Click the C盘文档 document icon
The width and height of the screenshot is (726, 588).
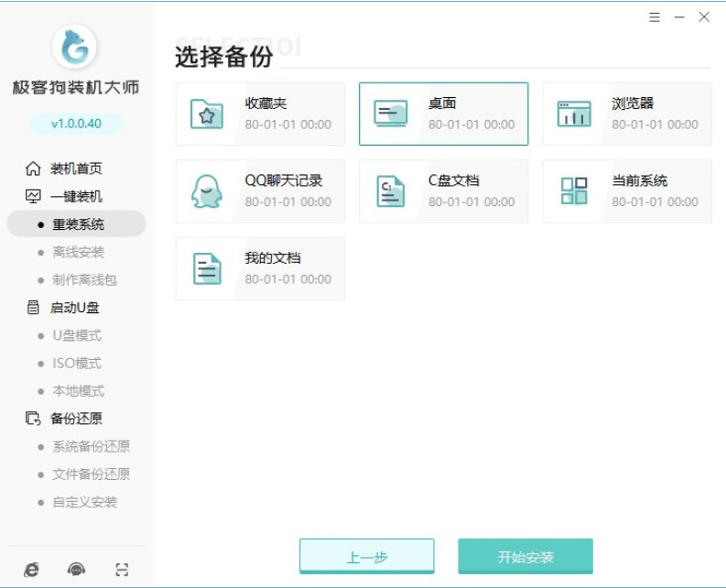click(391, 191)
